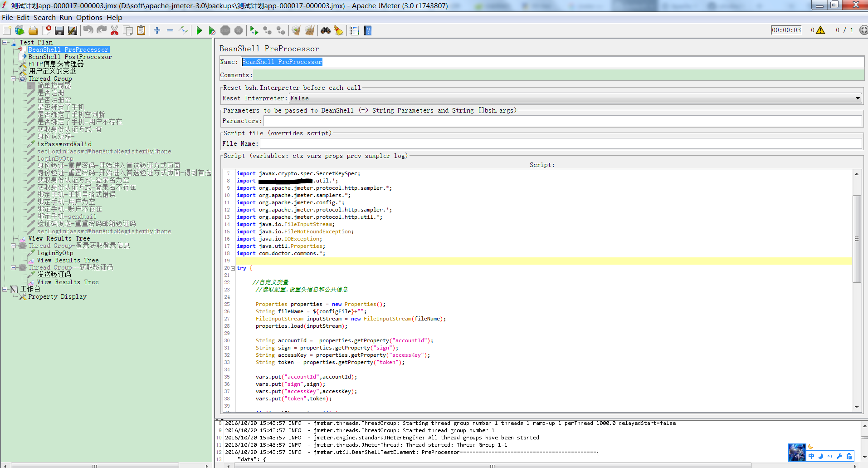Open the Options menu
This screenshot has width=868, height=468.
coord(89,17)
